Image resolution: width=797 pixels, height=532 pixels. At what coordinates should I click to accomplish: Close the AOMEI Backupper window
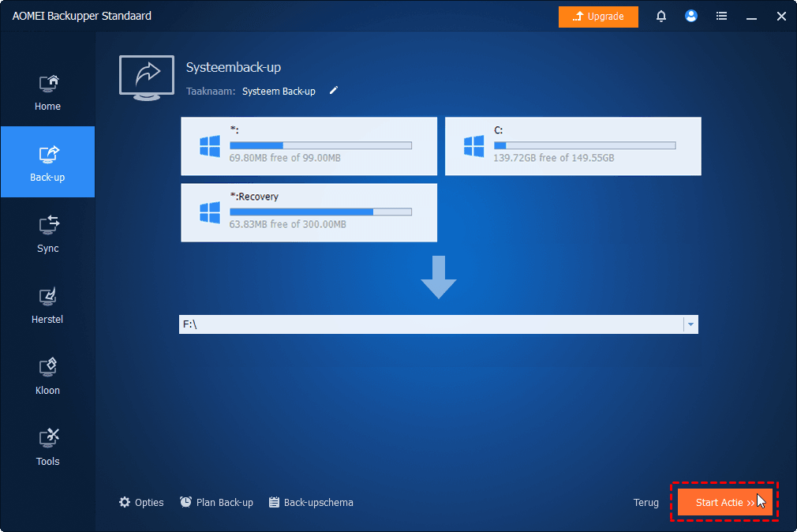(x=781, y=17)
